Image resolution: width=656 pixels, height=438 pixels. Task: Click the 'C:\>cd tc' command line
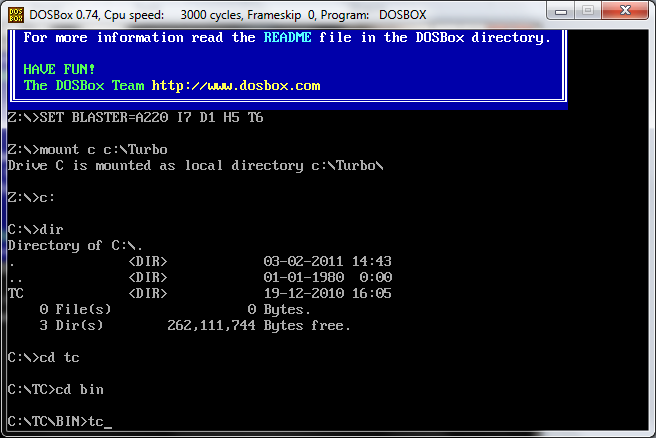click(x=44, y=358)
